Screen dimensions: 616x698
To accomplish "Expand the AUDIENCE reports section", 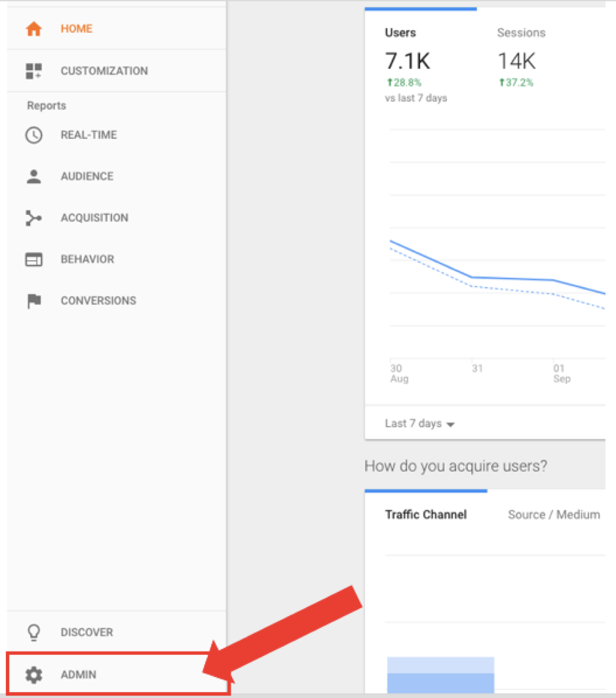I will coord(87,176).
